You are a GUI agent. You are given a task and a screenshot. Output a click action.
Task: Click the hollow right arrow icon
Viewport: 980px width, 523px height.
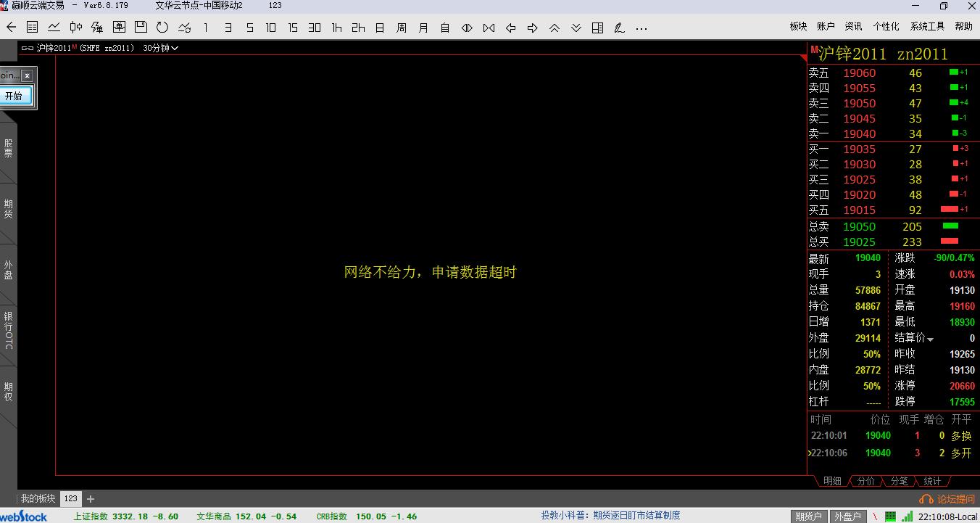(532, 28)
